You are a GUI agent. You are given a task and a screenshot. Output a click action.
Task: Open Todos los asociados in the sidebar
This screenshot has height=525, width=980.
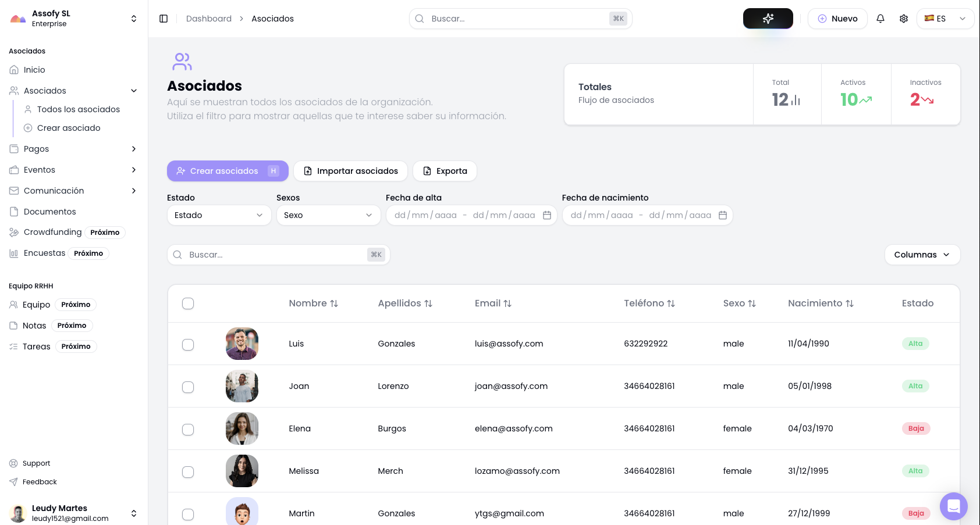point(78,109)
